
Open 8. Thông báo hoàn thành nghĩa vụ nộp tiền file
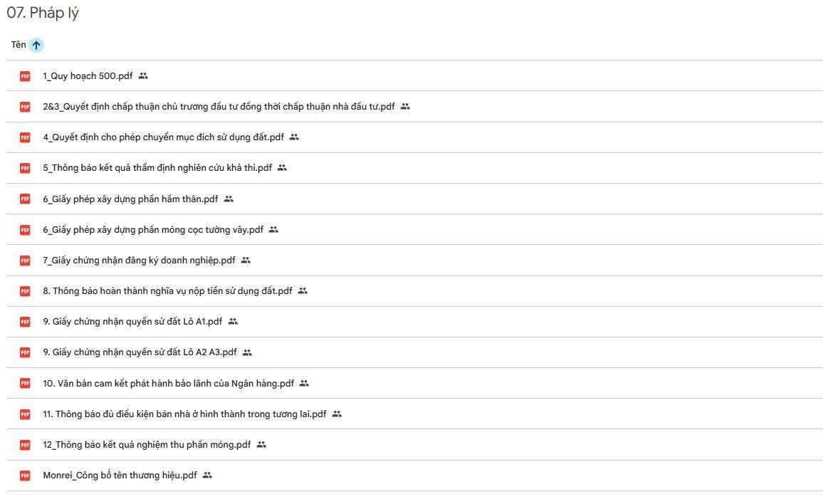pos(168,291)
